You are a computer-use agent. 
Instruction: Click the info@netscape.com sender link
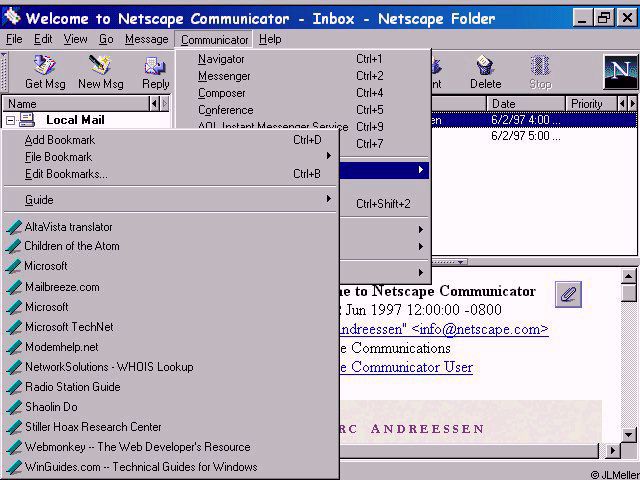coord(444,329)
